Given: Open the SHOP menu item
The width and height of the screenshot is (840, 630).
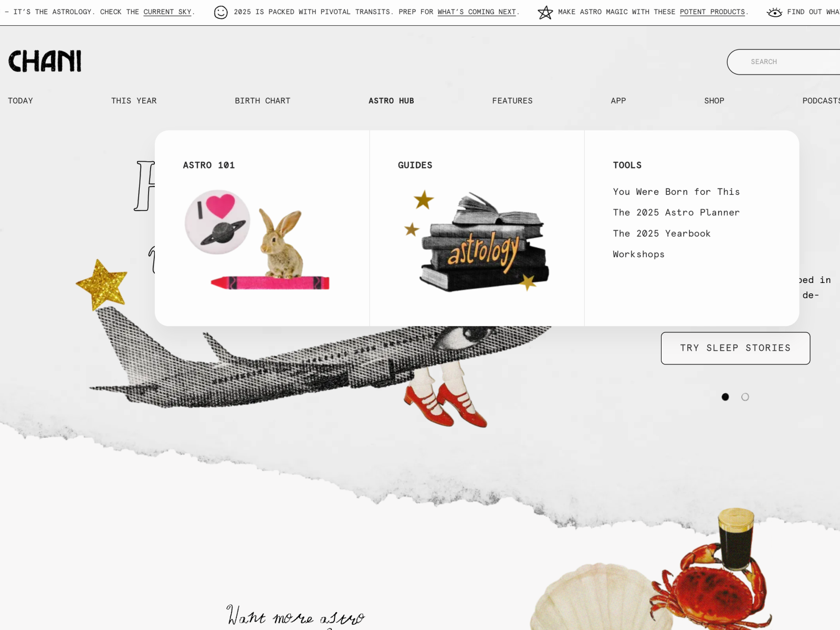Looking at the screenshot, I should [x=714, y=101].
